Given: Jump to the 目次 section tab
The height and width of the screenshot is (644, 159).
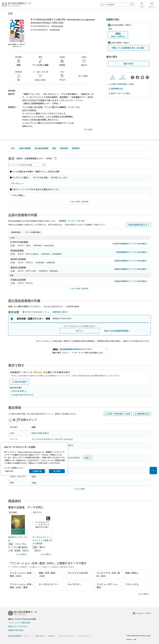Looking at the screenshot, I should point(13,148).
